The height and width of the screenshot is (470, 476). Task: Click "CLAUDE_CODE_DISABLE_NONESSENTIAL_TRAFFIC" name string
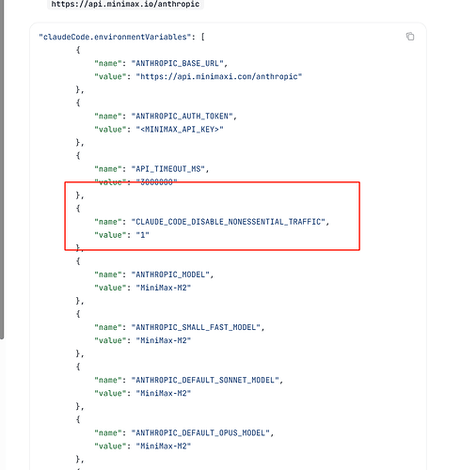229,222
